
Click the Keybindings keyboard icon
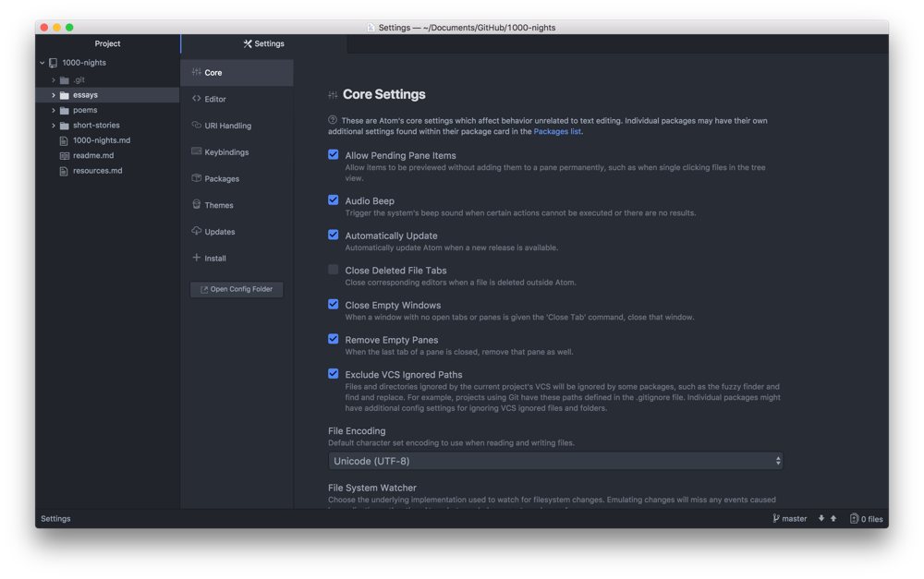click(x=196, y=151)
